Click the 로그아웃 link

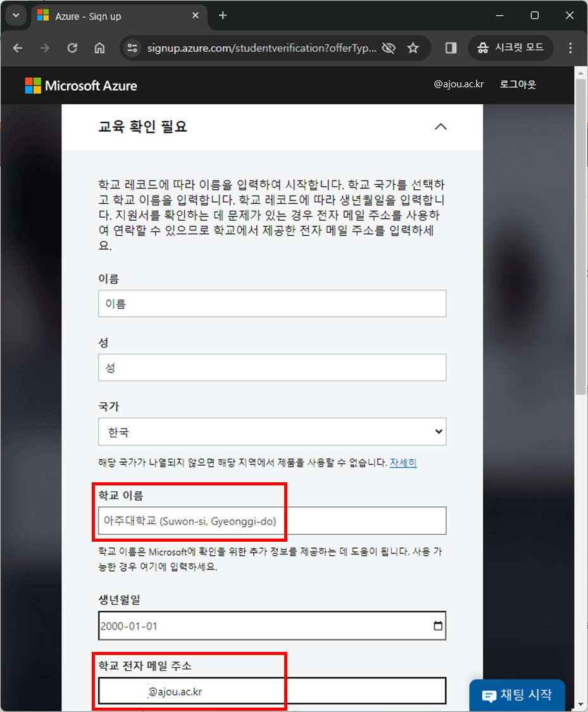(x=518, y=84)
